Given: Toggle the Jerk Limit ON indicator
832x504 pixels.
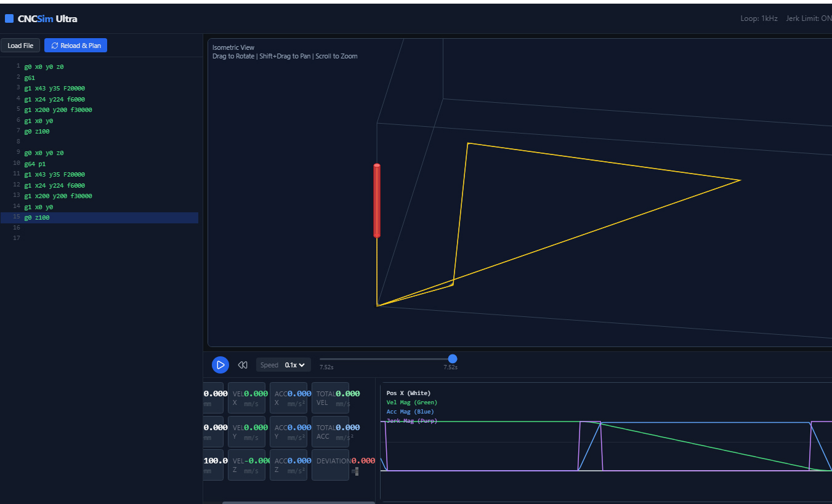Looking at the screenshot, I should (x=809, y=18).
